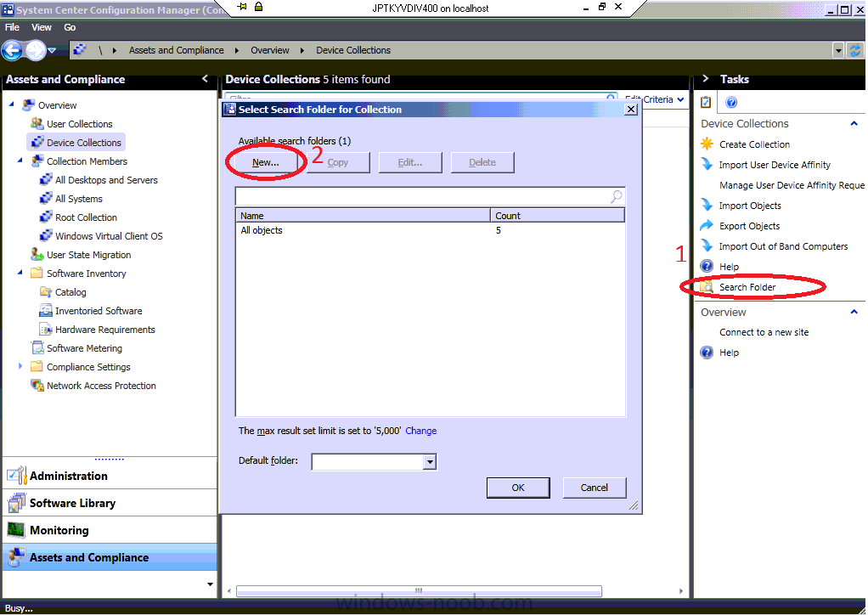Collapse the Overview tree node

[12, 104]
